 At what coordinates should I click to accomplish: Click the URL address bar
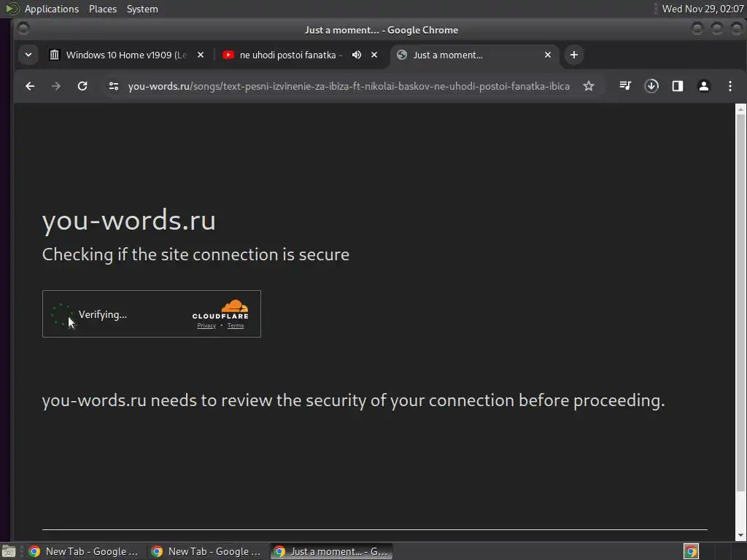click(349, 86)
